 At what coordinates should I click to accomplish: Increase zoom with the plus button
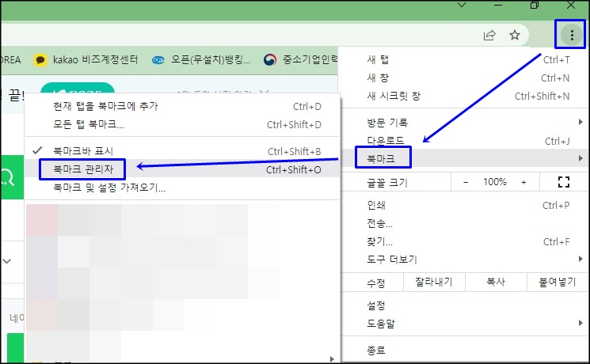[x=523, y=182]
